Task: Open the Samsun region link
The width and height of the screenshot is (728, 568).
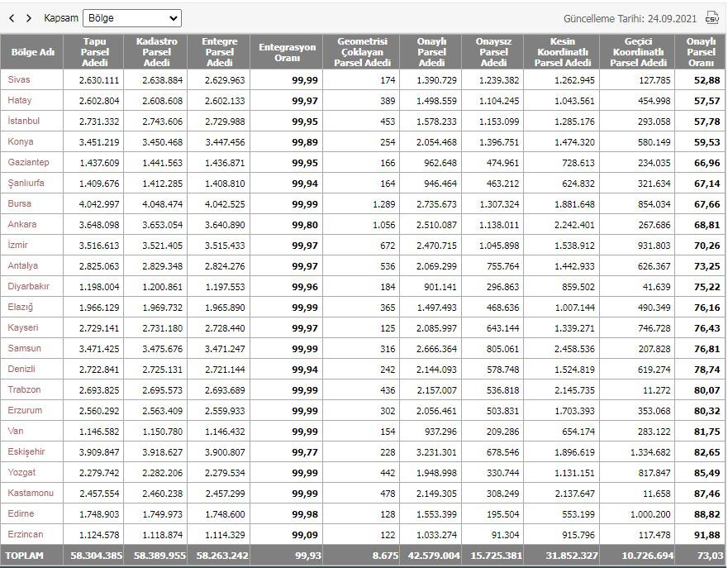Action: click(24, 348)
